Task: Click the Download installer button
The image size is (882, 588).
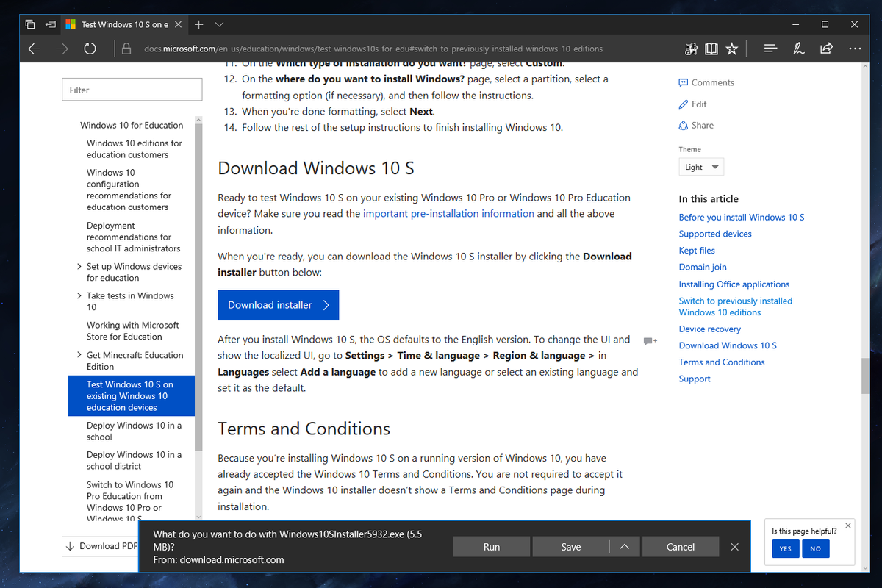Action: coord(278,304)
